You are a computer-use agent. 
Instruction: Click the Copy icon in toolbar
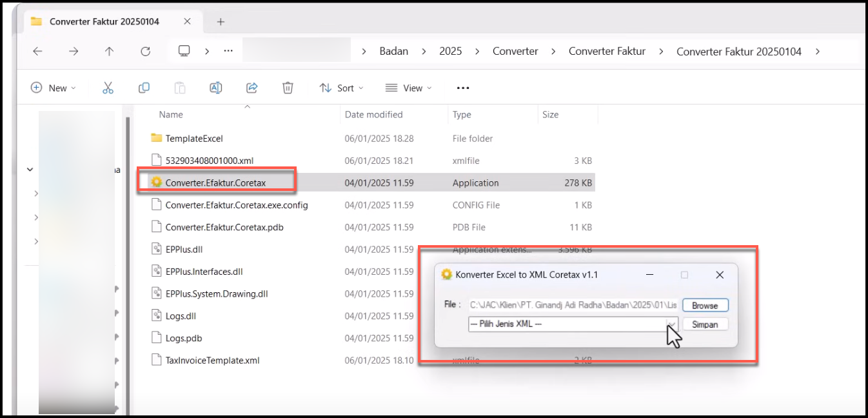pyautogui.click(x=144, y=88)
